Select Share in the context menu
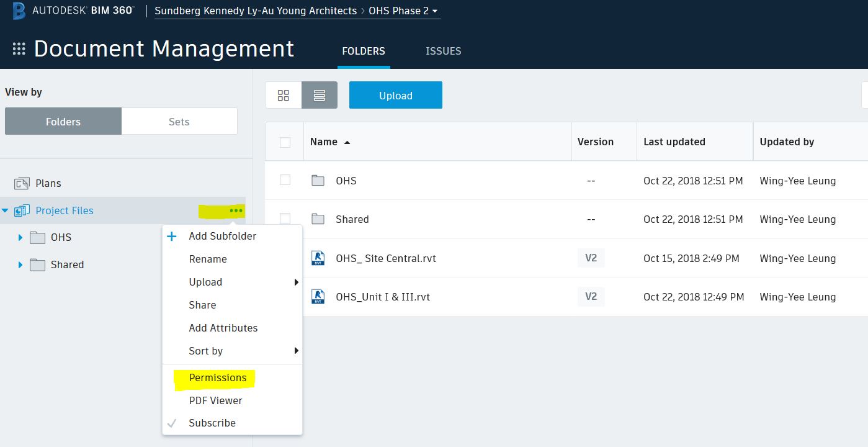Image resolution: width=868 pixels, height=447 pixels. 202,305
